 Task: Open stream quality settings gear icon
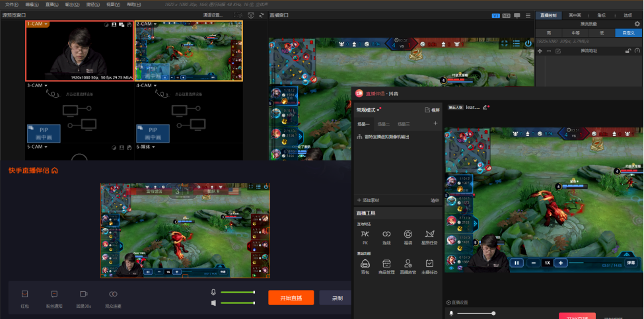[x=637, y=24]
